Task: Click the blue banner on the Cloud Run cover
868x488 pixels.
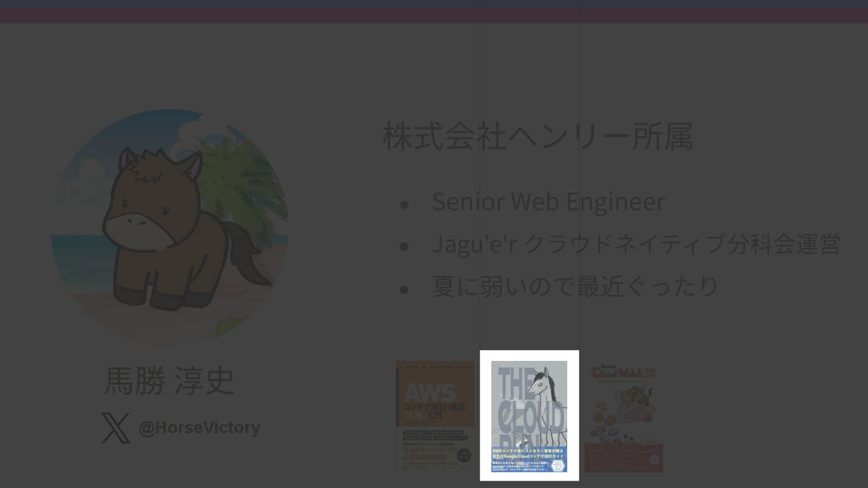Action: point(529,459)
